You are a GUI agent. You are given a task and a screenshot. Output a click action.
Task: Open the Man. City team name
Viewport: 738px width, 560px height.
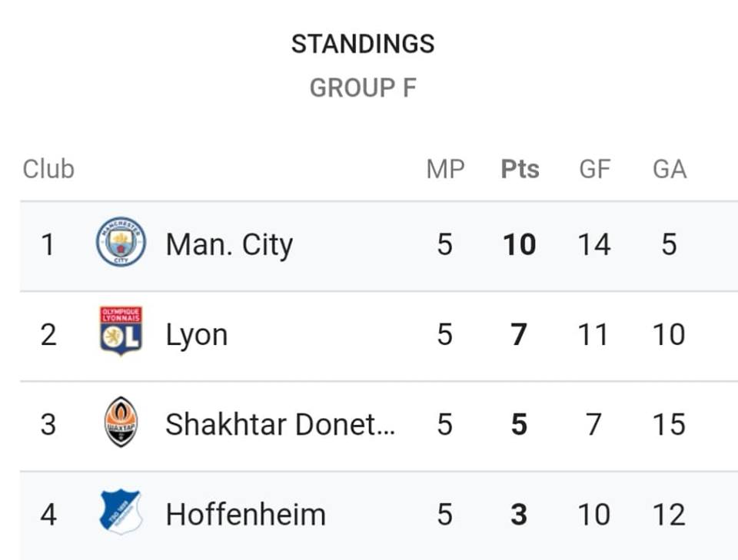point(230,245)
